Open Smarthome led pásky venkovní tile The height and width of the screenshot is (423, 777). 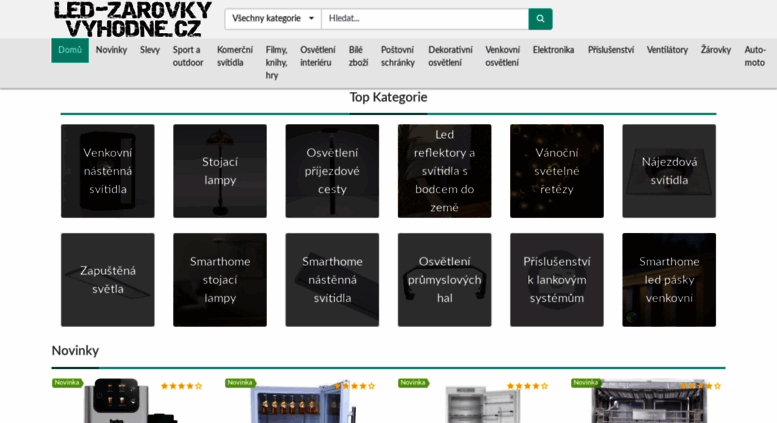pyautogui.click(x=669, y=280)
